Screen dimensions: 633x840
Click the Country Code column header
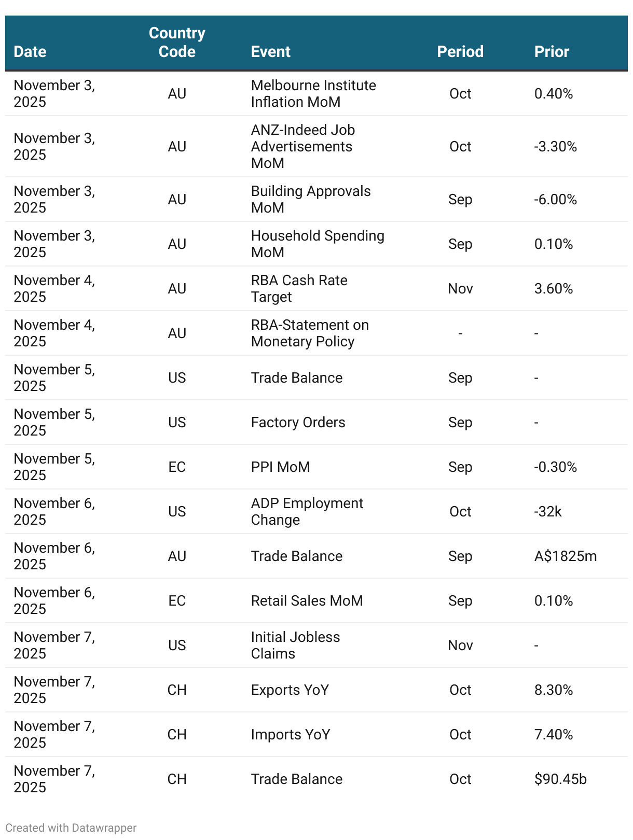click(177, 43)
